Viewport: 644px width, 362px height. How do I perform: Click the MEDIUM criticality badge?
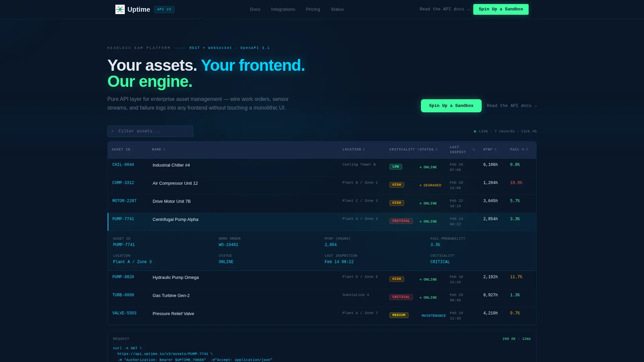click(399, 315)
